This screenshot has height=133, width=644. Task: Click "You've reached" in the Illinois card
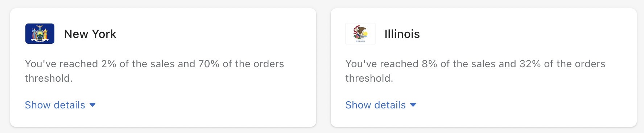click(382, 64)
